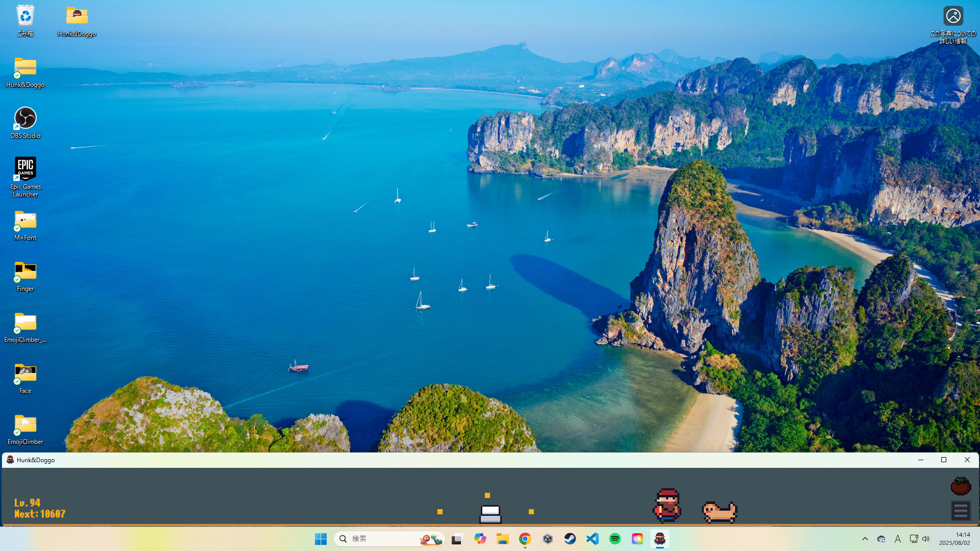Open the この写真についての詳しい情報 Spotlight link

[x=952, y=16]
